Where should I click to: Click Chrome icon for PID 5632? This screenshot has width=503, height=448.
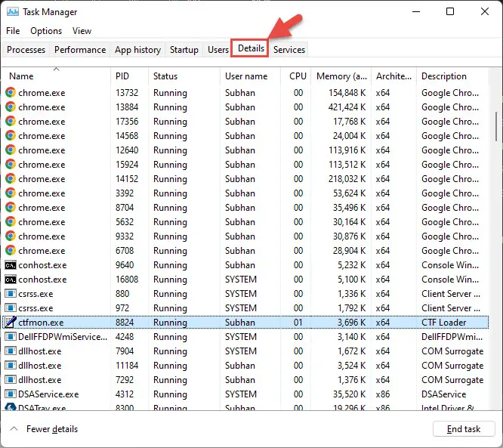click(x=11, y=222)
